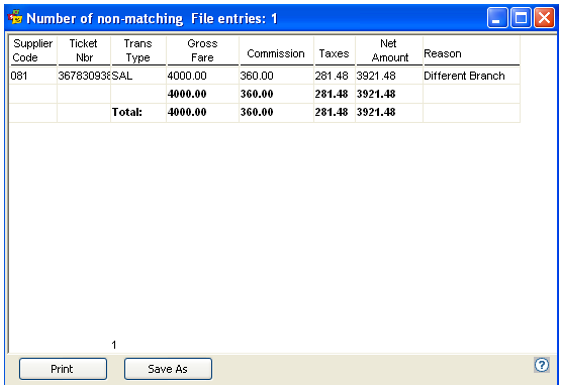The height and width of the screenshot is (391, 561).
Task: Select Total row gross fare 4000.00
Action: coord(203,112)
